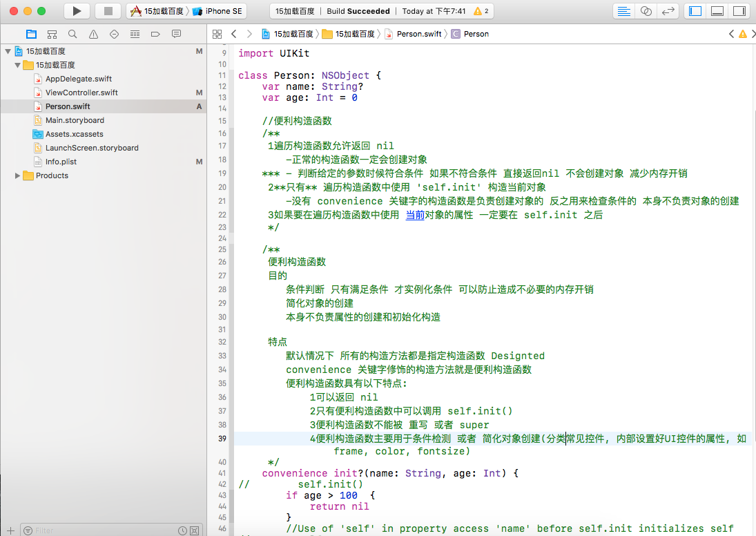The width and height of the screenshot is (756, 536).
Task: Expand the Products folder
Action: pyautogui.click(x=17, y=175)
